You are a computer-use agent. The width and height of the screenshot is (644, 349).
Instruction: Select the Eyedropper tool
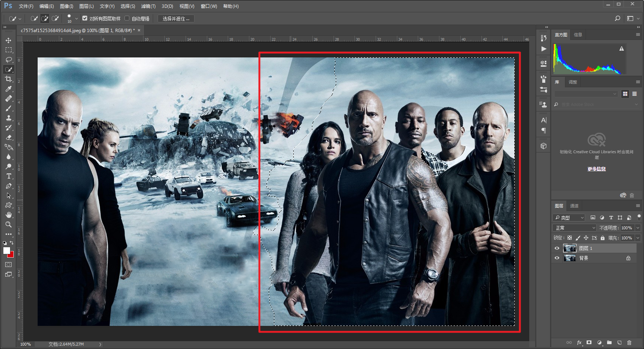pos(9,89)
